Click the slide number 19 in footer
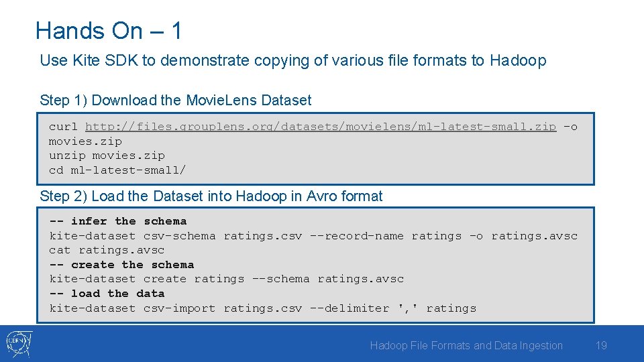The height and width of the screenshot is (362, 644). pos(601,346)
